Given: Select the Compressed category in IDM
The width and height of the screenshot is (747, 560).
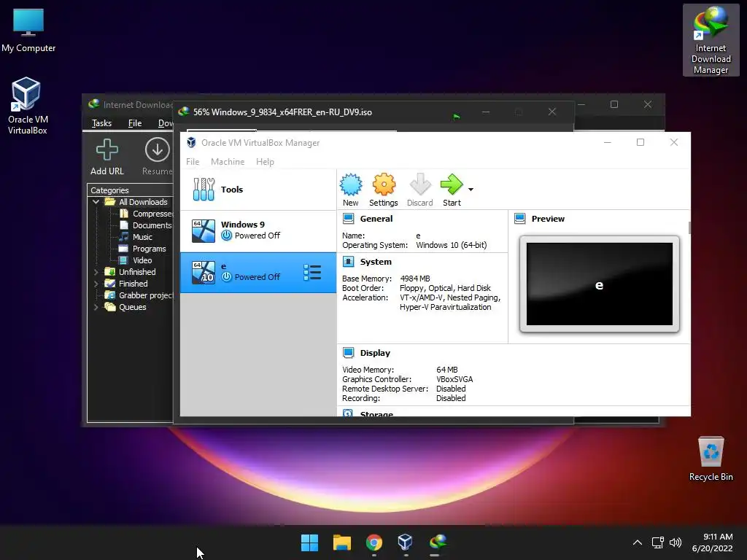Looking at the screenshot, I should tap(146, 214).
